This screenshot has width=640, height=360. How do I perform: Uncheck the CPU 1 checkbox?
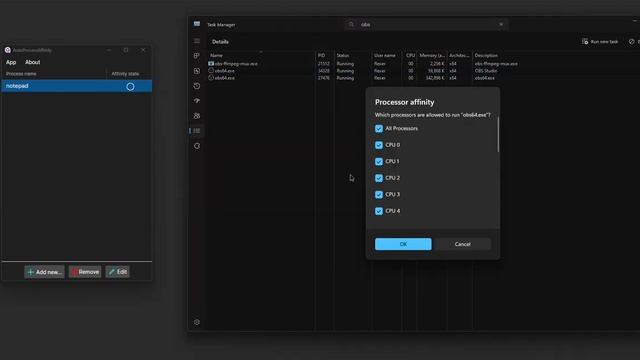[x=379, y=162]
